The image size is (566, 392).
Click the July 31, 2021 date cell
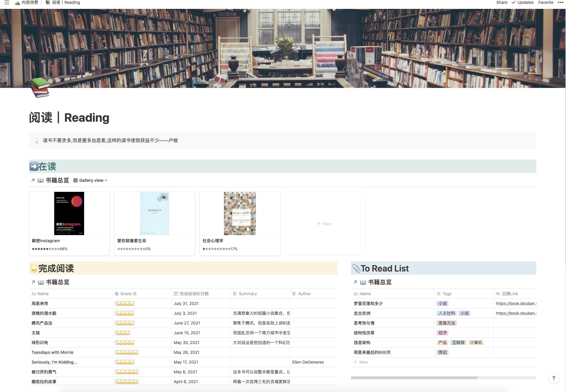point(201,303)
